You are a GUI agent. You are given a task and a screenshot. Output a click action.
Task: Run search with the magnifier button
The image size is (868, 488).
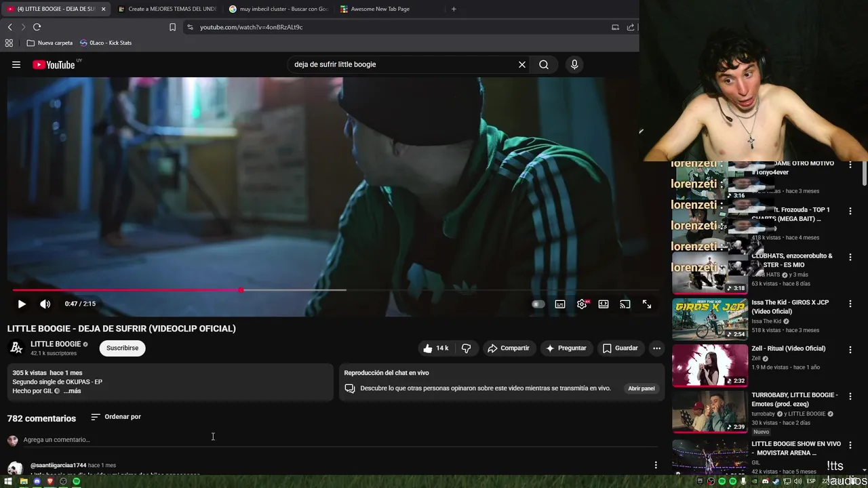[x=544, y=64]
